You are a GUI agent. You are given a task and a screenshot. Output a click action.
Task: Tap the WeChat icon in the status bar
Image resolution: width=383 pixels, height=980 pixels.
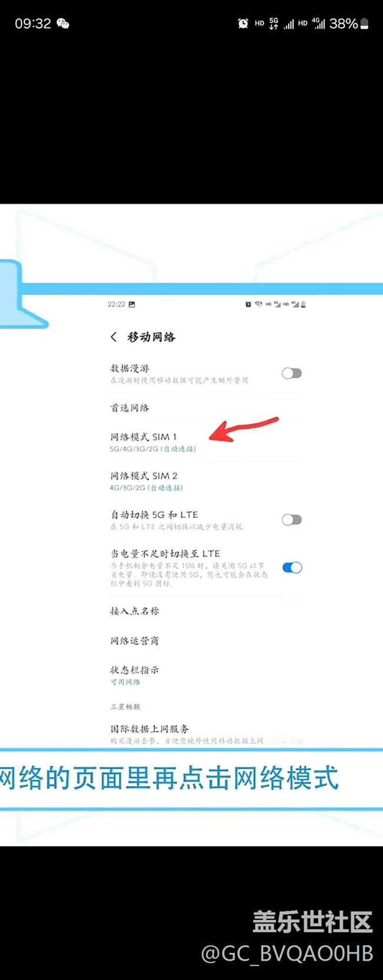click(63, 24)
